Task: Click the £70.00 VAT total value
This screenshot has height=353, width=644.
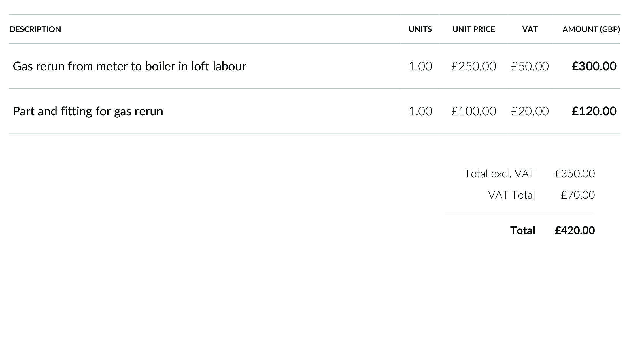Action: [x=577, y=195]
